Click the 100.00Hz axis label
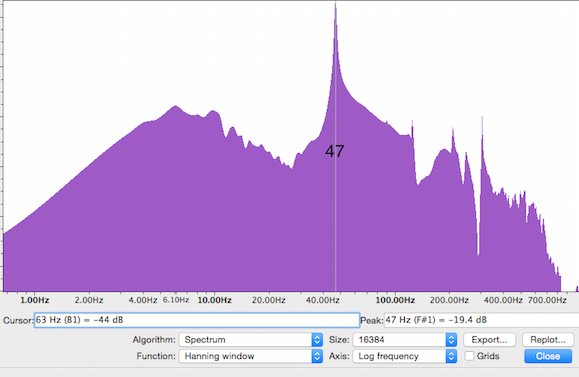This screenshot has width=579, height=377. 395,300
